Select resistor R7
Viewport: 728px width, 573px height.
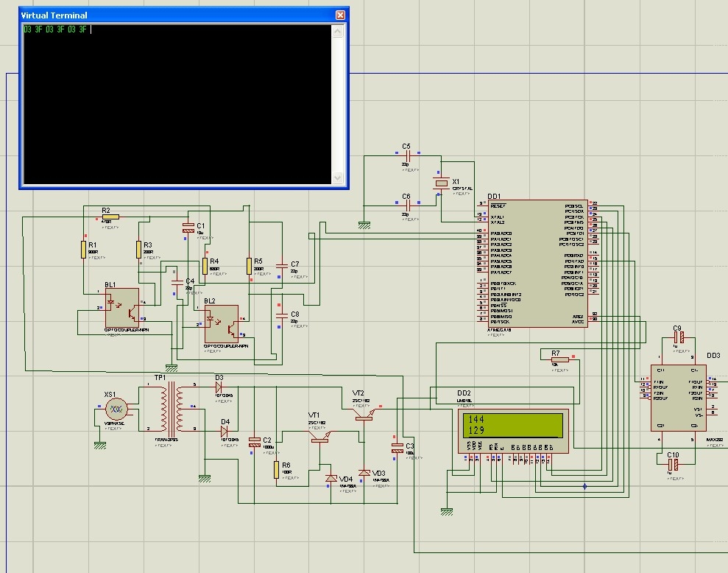(x=560, y=359)
